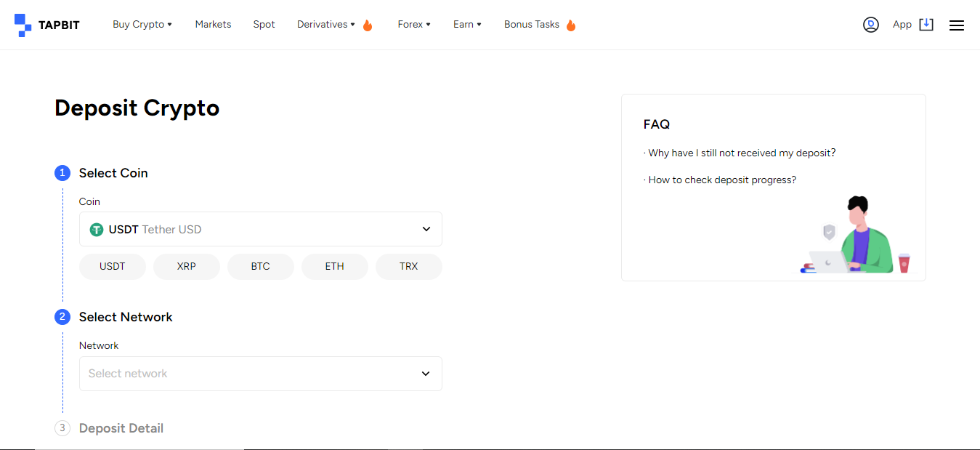Screen dimensions: 980x450
Task: Go to the Markets page
Action: click(x=213, y=25)
